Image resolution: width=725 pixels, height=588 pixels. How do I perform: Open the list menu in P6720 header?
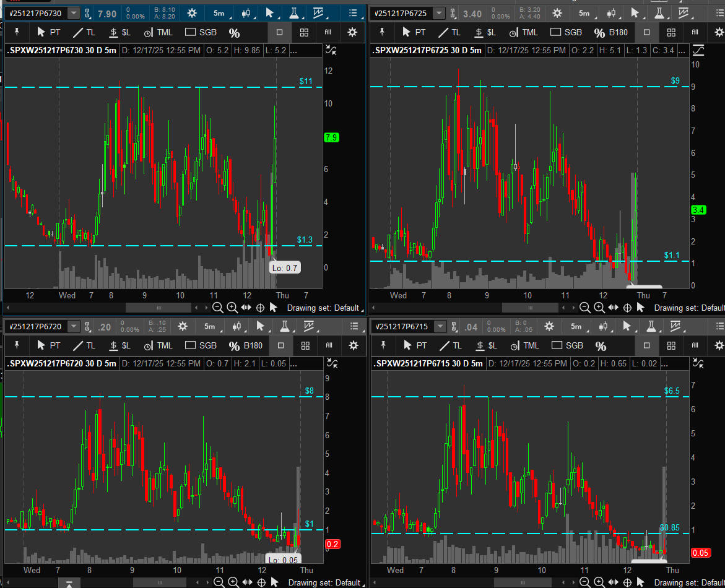click(354, 326)
